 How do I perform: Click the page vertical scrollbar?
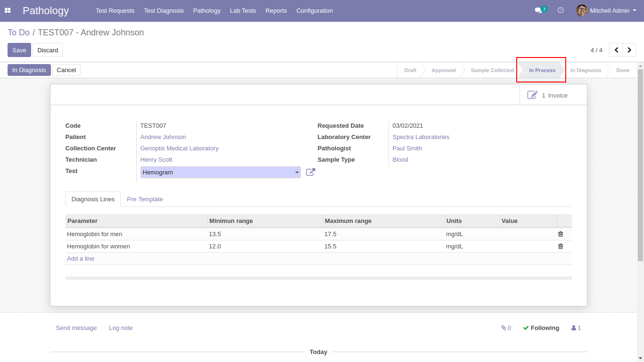pyautogui.click(x=640, y=165)
